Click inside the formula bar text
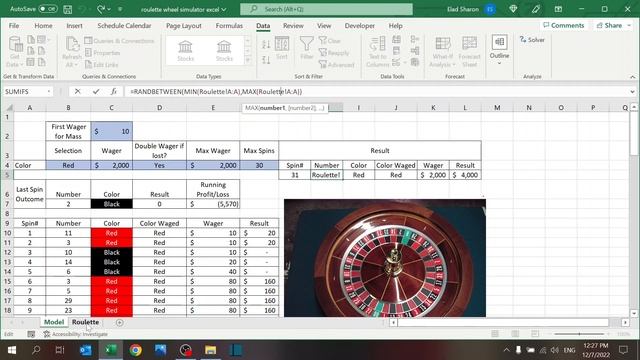This screenshot has width=640, height=360. coord(216,91)
